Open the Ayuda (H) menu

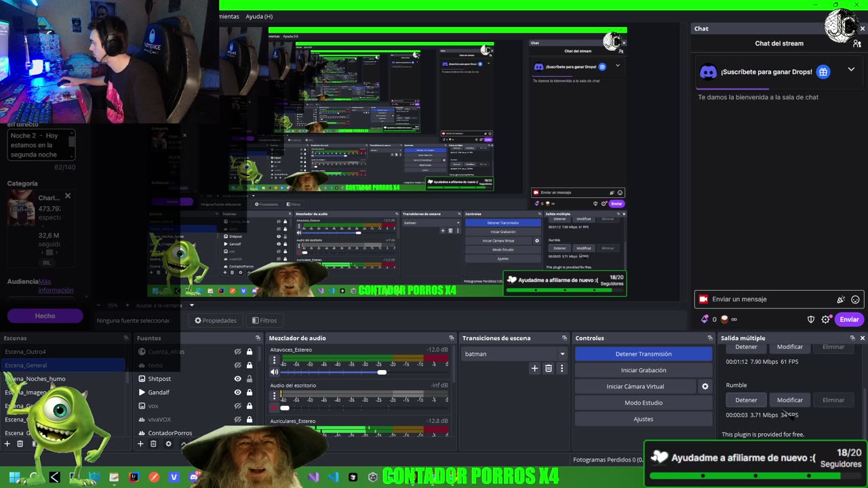(259, 16)
